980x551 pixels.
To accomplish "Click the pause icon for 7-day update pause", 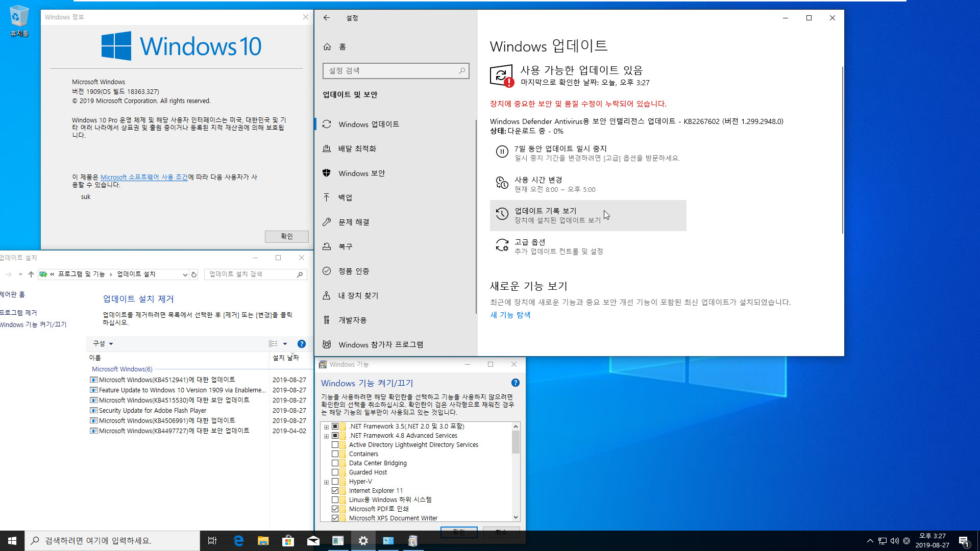I will point(502,152).
